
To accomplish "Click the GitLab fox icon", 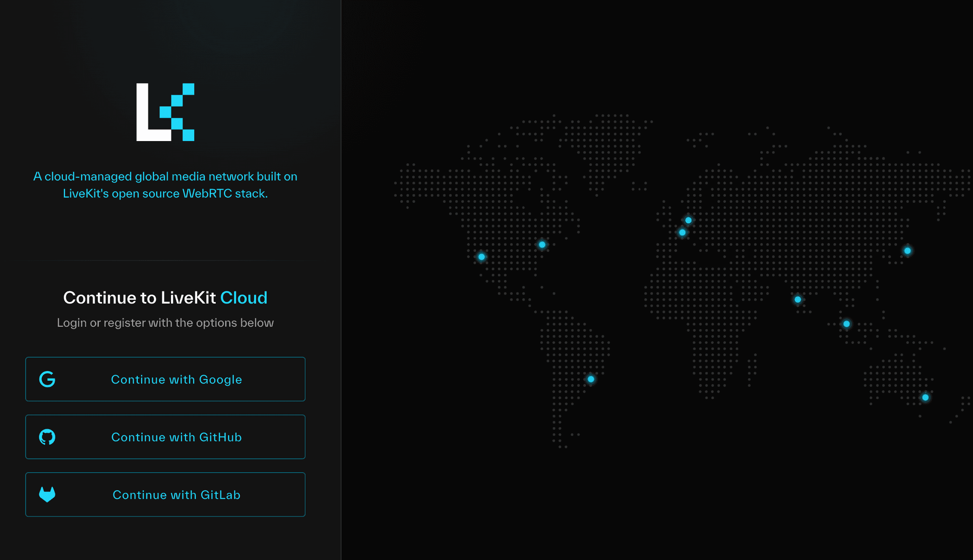I will [47, 494].
